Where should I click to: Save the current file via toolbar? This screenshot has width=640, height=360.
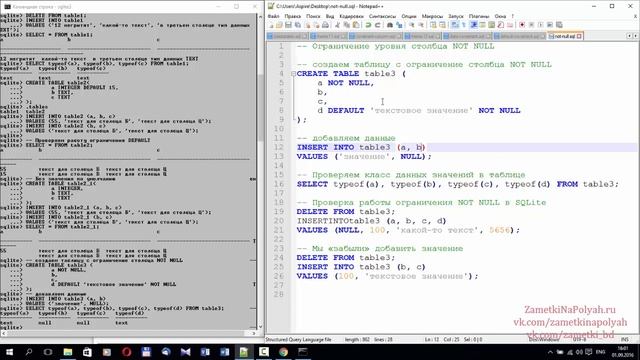[x=288, y=25]
